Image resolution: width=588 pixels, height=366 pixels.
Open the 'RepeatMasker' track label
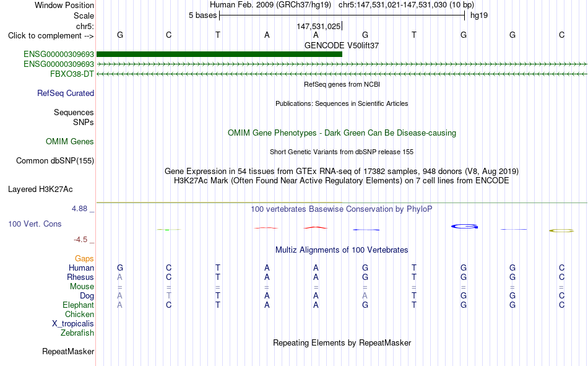[x=68, y=351]
